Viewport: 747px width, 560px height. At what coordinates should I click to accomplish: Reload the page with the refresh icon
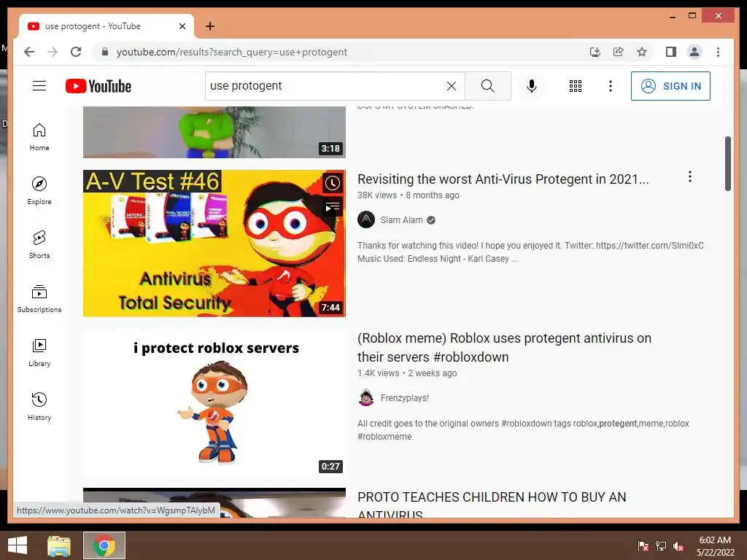76,52
